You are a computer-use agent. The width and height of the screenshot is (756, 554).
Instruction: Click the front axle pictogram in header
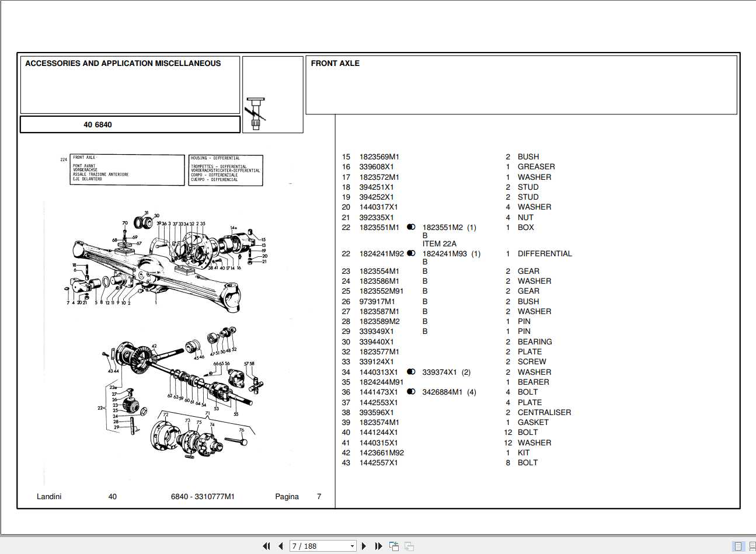(256, 113)
